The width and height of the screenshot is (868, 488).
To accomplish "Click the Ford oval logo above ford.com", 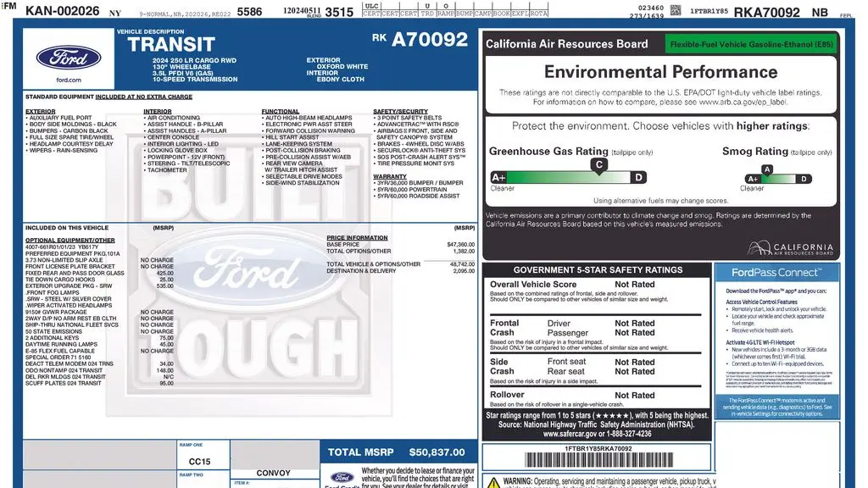I will click(69, 58).
